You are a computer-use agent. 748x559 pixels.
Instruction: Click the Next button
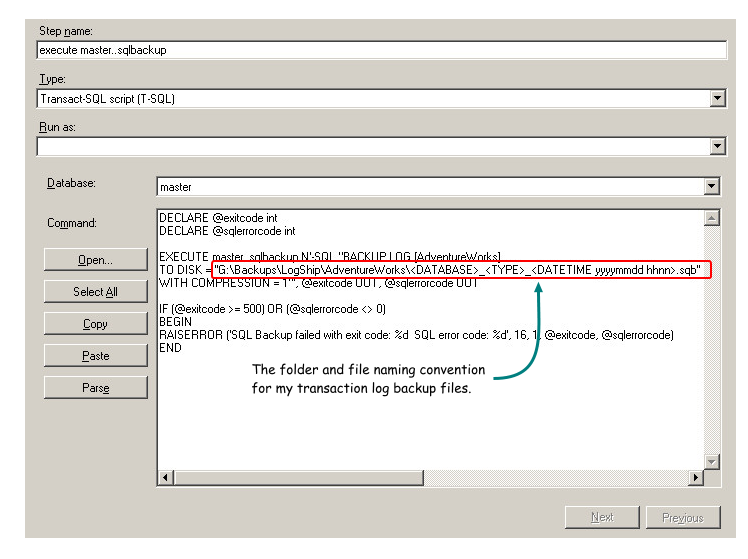(x=602, y=517)
